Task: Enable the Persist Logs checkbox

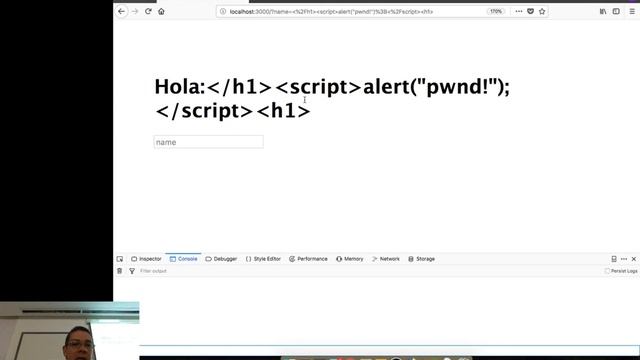Action: (x=607, y=271)
